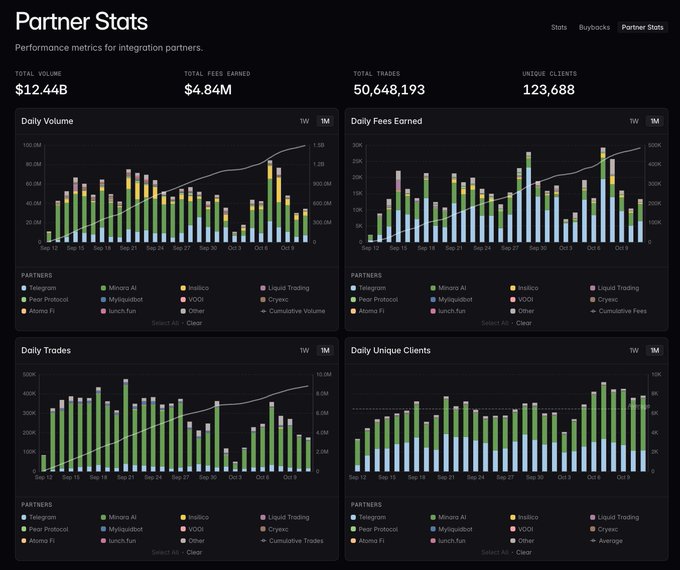Clear partners in Daily Trades chart
The width and height of the screenshot is (680, 570).
194,553
